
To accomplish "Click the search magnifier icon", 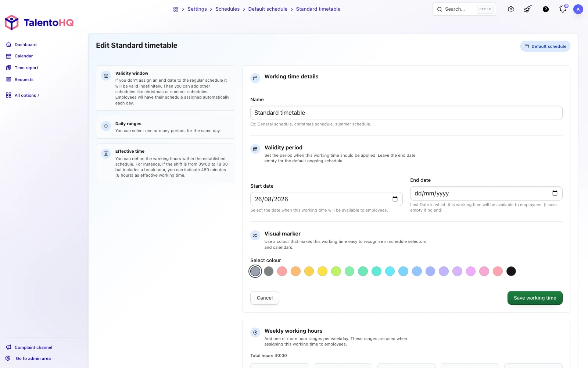I will pos(440,9).
